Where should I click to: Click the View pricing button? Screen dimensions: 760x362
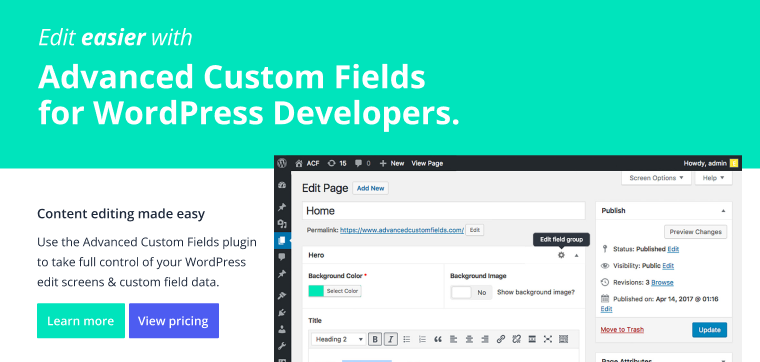tap(174, 321)
